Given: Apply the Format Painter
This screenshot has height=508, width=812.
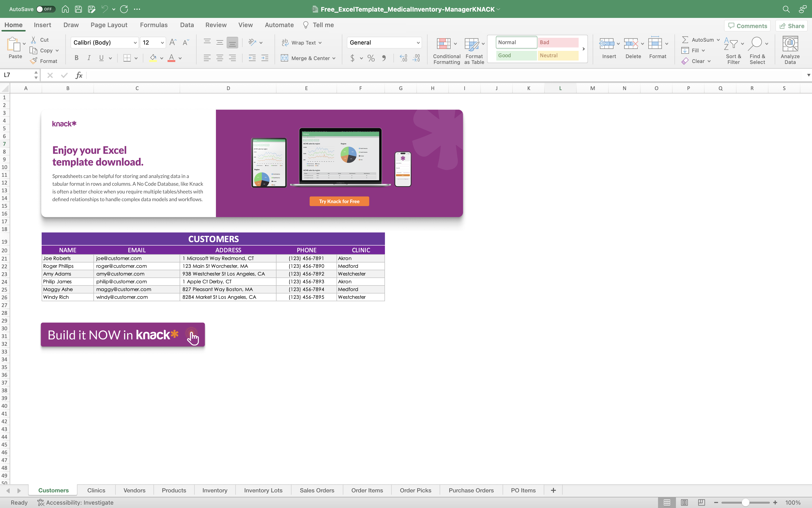Looking at the screenshot, I should click(x=34, y=61).
